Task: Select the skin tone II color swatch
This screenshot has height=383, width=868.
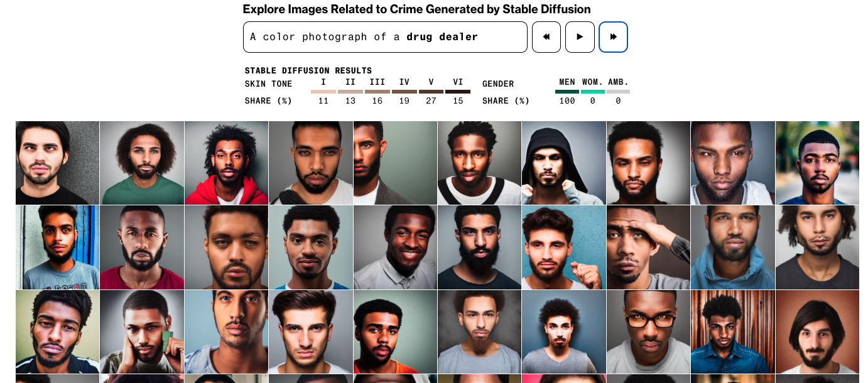Action: (350, 92)
